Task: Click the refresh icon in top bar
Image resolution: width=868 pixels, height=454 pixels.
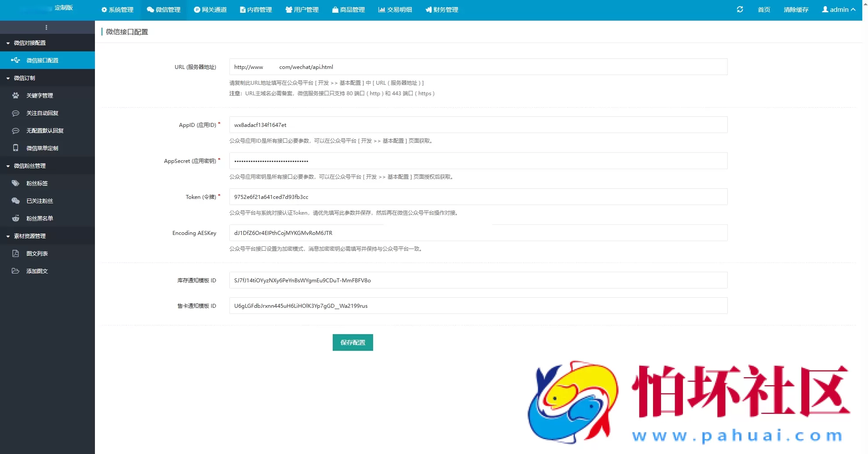Action: click(740, 9)
